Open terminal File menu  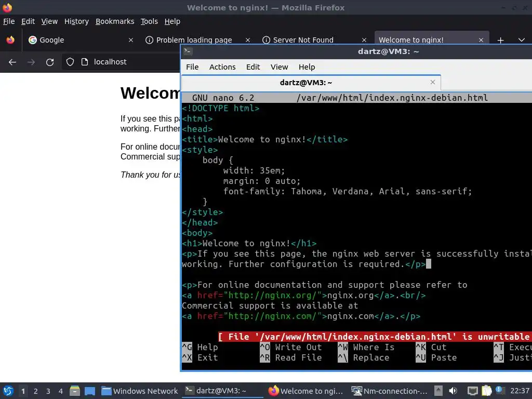pos(192,67)
